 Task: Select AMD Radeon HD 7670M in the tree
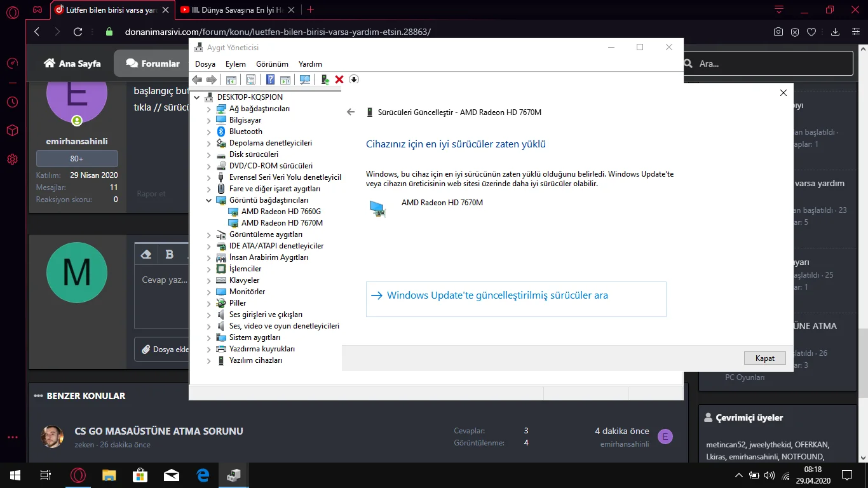tap(282, 223)
